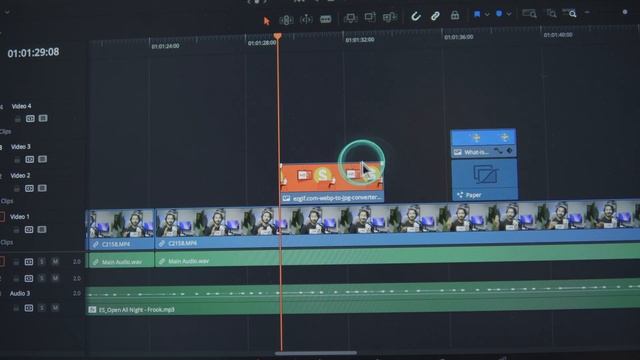Open curve editor icon on What-is clip
640x360 pixels.
point(498,151)
